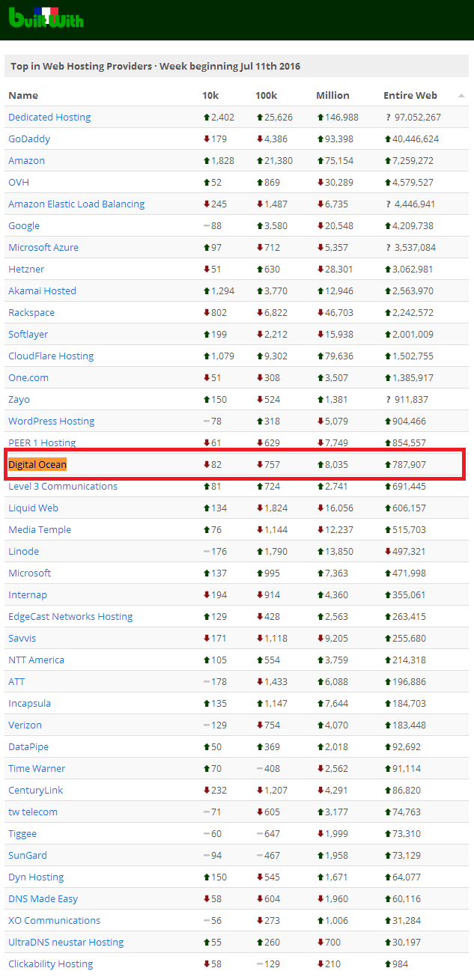The image size is (474, 980).
Task: Select CenturyLink's 86,820 Entire Web value
Action: click(407, 790)
